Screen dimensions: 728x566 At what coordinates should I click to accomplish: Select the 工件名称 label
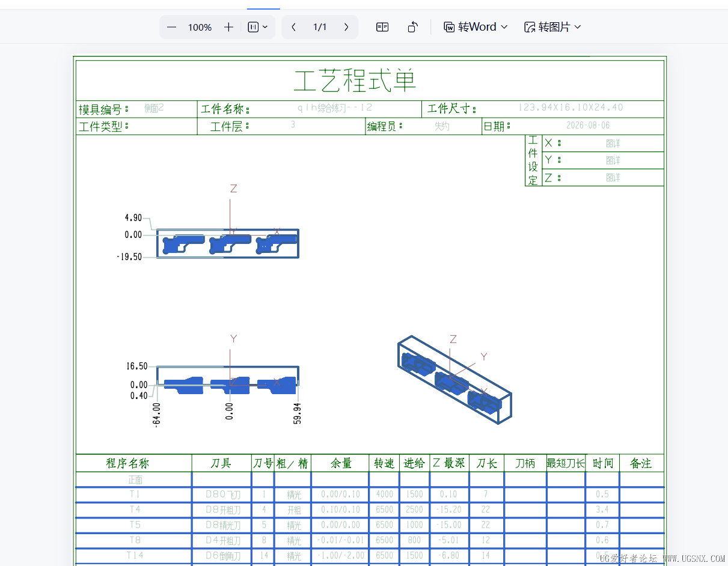(x=225, y=109)
